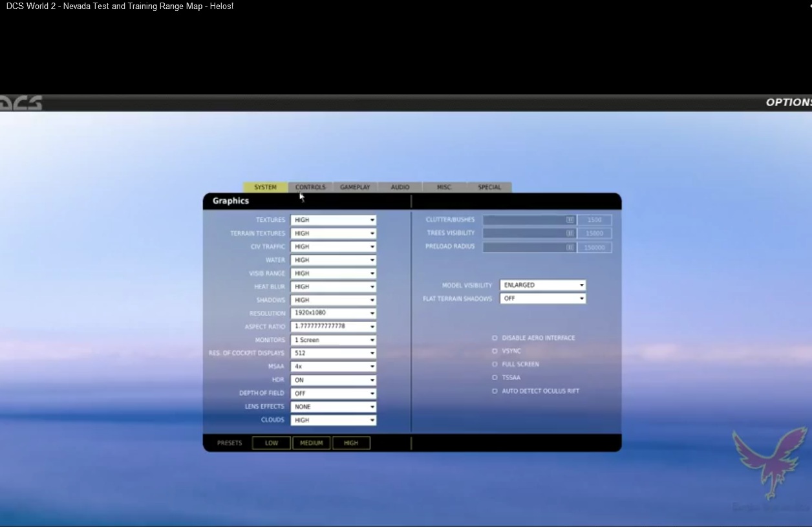Expand the HEAT BLUR dropdown
This screenshot has width=812, height=527.
point(334,286)
